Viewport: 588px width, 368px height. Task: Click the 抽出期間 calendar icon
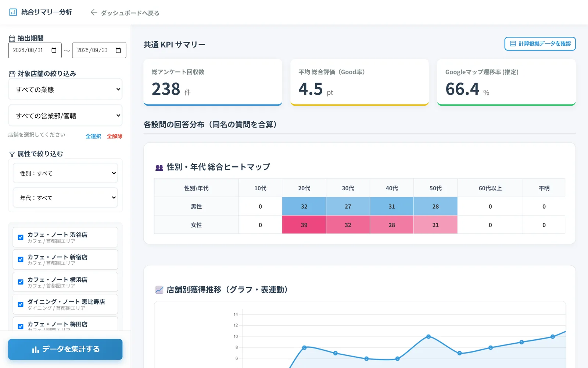coord(12,39)
